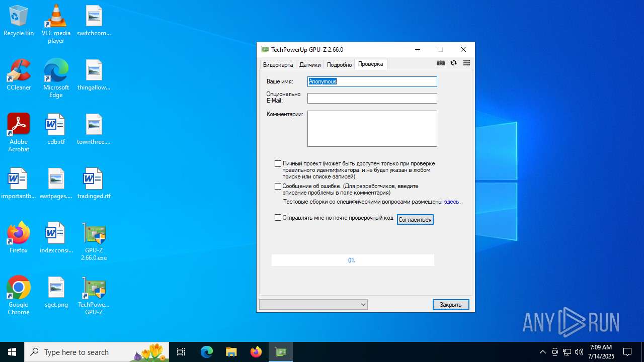This screenshot has width=644, height=362.
Task: Enable the 'Сообщение об ошибке' checkbox
Action: coord(278,187)
